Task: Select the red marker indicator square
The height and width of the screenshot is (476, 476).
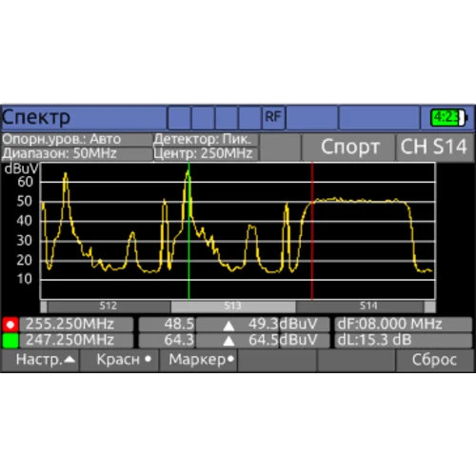Action: 10,325
